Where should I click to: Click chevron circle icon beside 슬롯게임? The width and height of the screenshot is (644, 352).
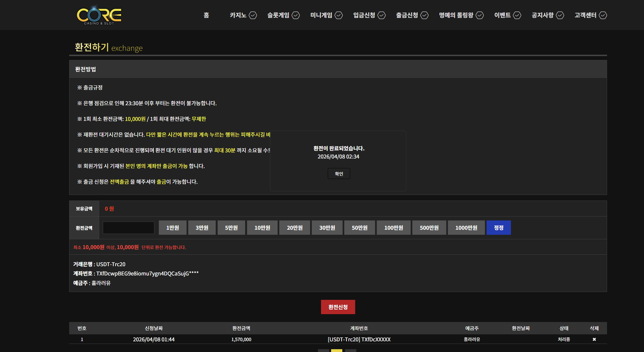[296, 15]
